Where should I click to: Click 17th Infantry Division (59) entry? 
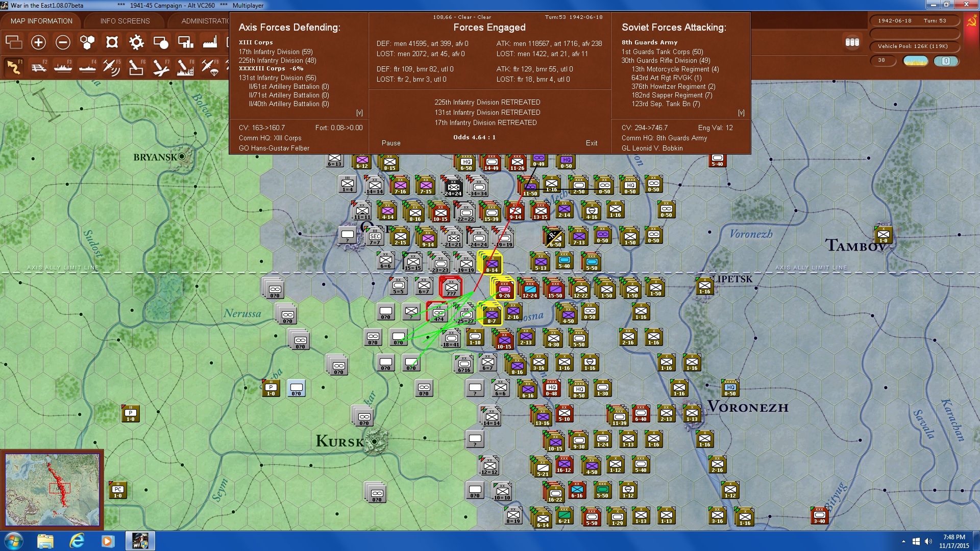(276, 52)
